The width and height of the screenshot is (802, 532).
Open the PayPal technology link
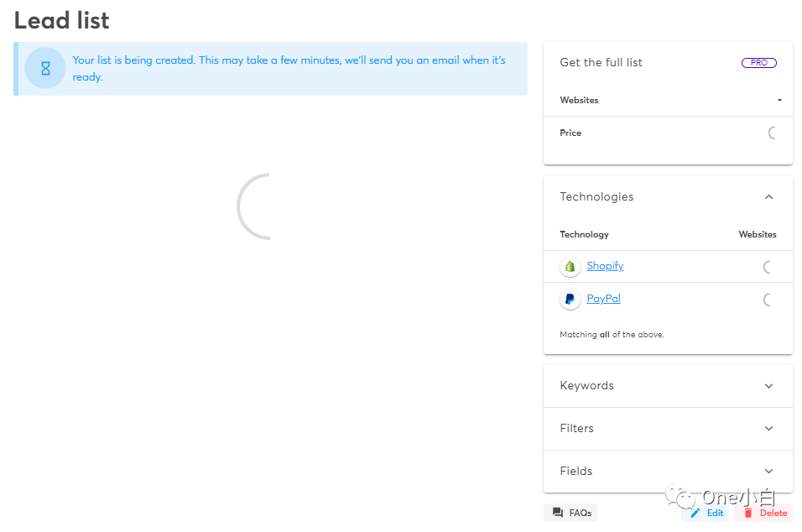click(x=603, y=299)
